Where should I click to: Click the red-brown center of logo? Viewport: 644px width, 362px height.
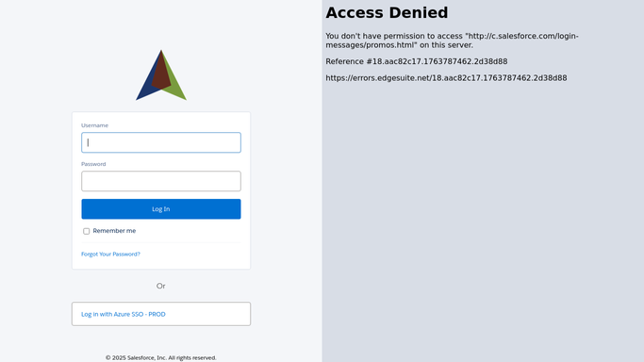tap(161, 74)
